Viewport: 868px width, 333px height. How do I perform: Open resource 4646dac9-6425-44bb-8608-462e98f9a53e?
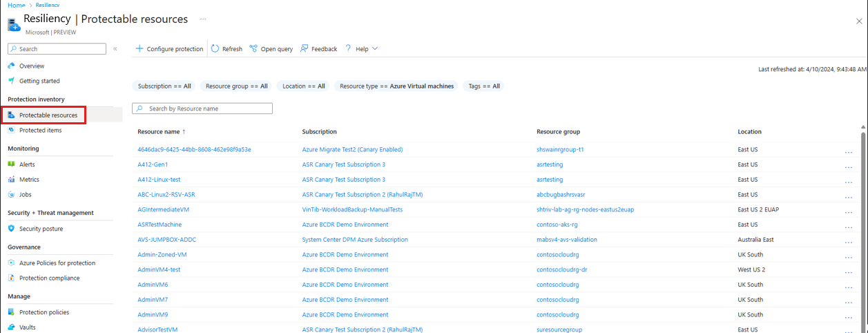click(x=194, y=149)
